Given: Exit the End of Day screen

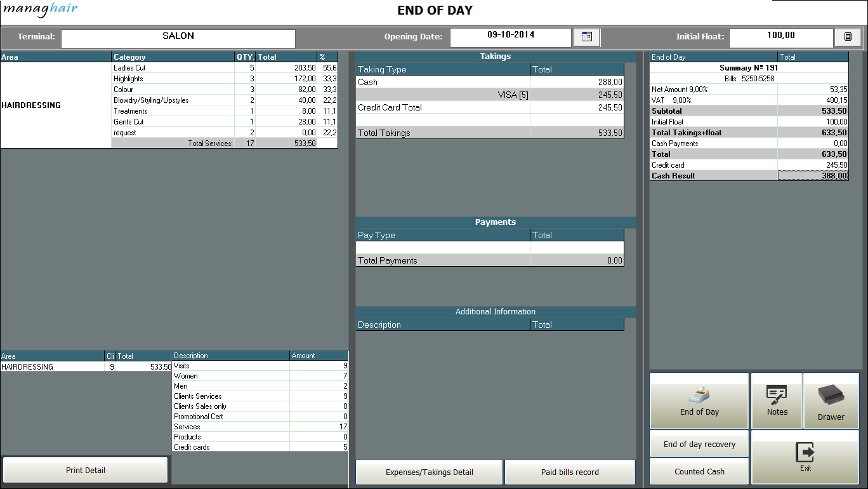Looking at the screenshot, I should (x=805, y=457).
